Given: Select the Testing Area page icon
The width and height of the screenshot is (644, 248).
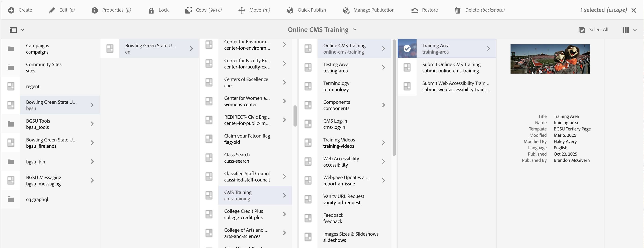Looking at the screenshot, I should point(308,67).
